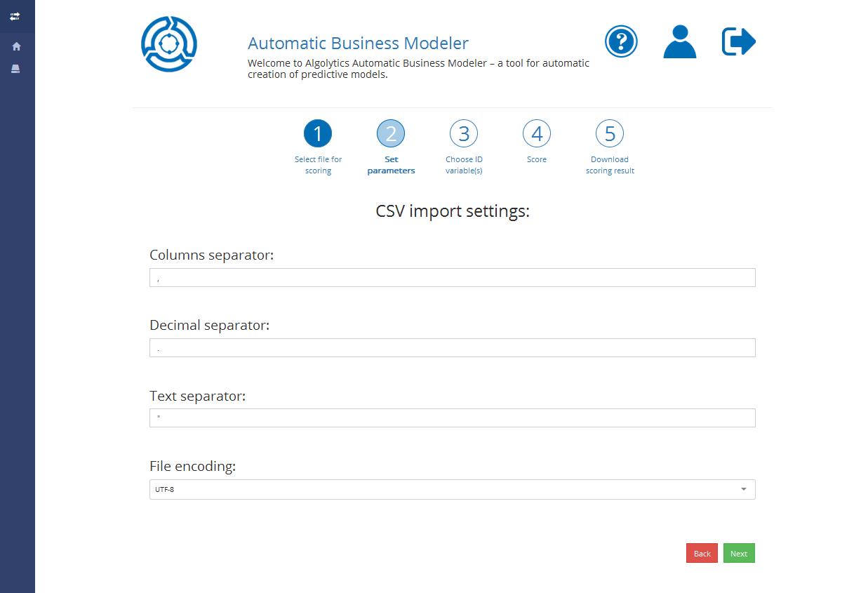Focus the Columns separator input field
Viewport: 868px width, 593px height.
point(452,277)
